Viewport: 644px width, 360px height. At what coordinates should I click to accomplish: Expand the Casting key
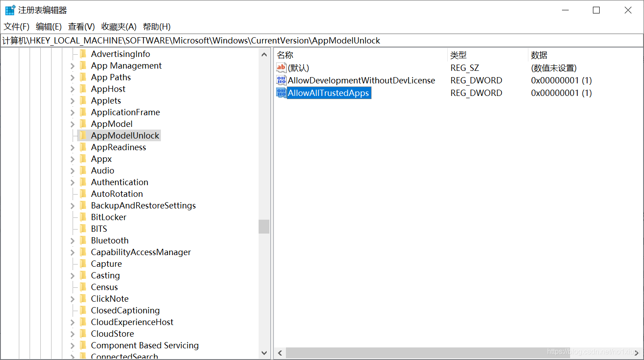(x=73, y=276)
